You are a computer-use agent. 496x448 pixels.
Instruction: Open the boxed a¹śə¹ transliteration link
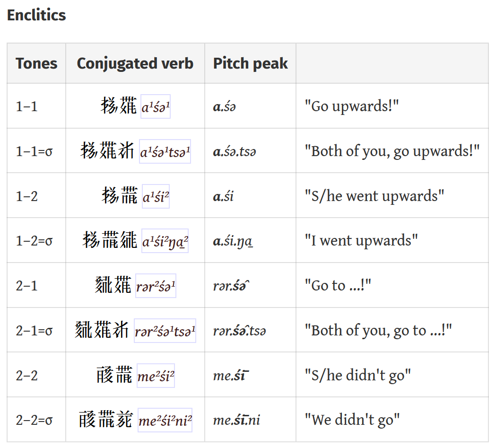pos(156,107)
